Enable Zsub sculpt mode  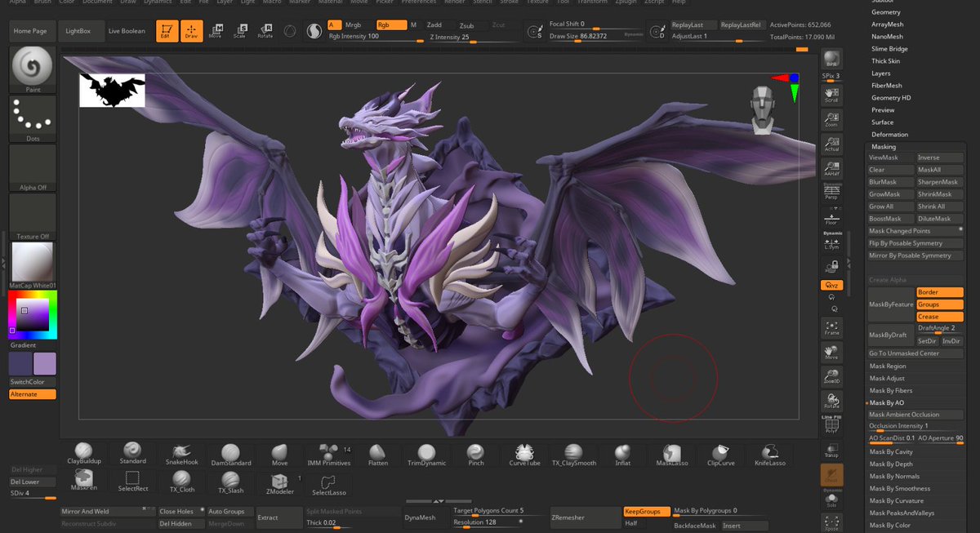466,25
